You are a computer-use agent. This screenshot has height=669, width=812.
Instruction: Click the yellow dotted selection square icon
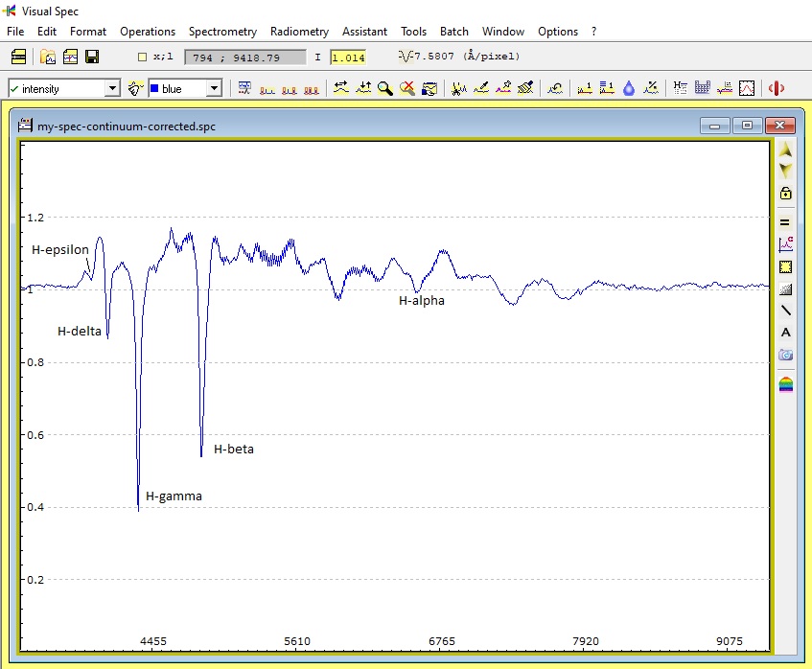point(785,266)
